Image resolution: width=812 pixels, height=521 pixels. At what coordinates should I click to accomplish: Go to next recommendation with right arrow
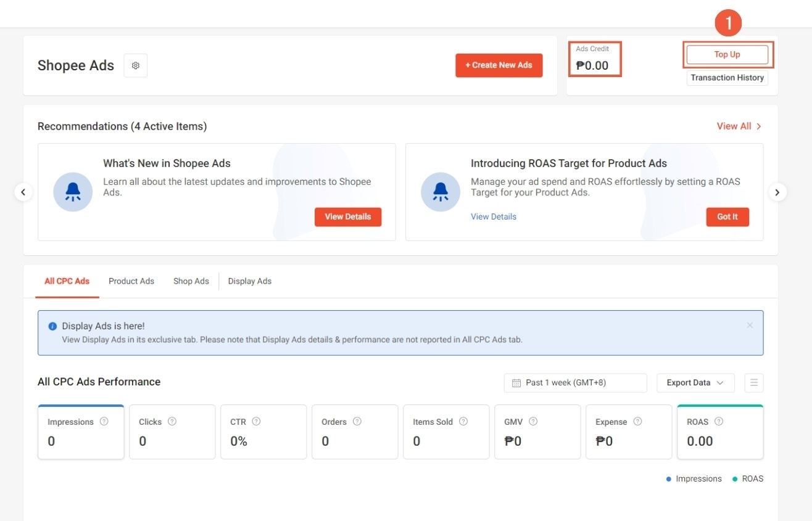(777, 192)
